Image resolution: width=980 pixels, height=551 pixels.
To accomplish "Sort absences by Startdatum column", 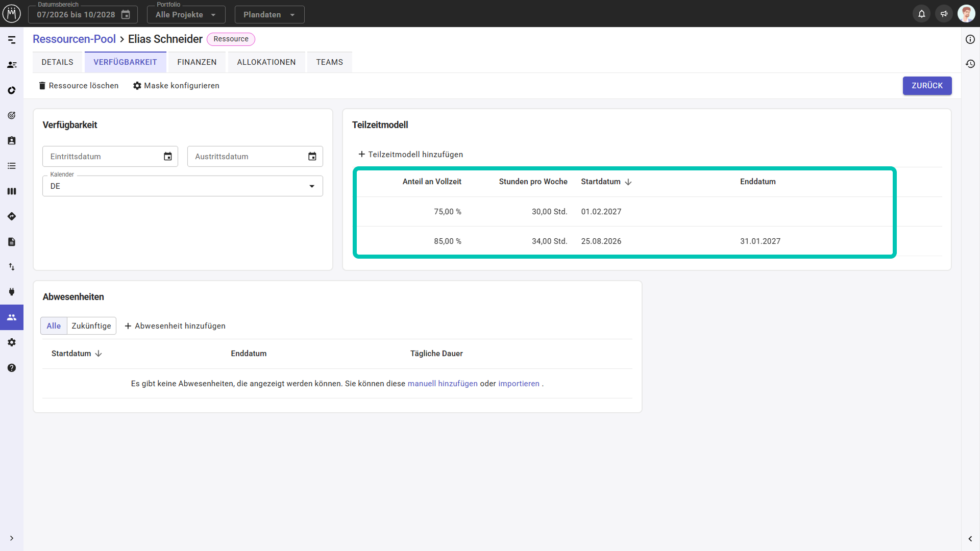I will (77, 354).
